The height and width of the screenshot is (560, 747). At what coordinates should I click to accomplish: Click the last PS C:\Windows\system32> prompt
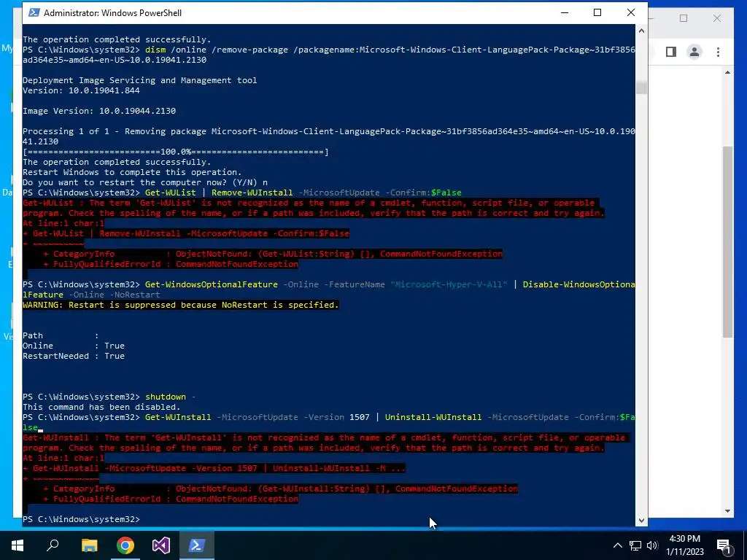(x=82, y=519)
